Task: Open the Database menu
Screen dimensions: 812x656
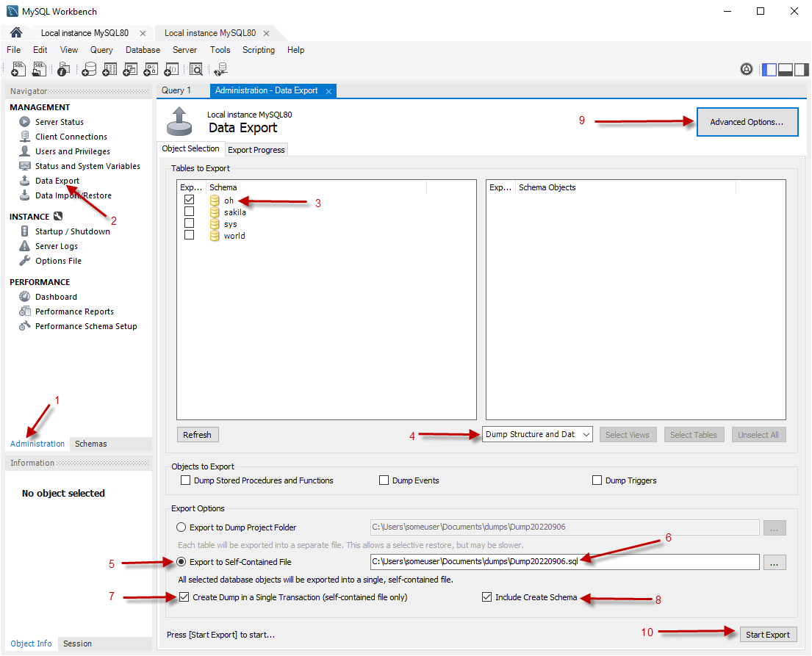Action: click(x=143, y=50)
